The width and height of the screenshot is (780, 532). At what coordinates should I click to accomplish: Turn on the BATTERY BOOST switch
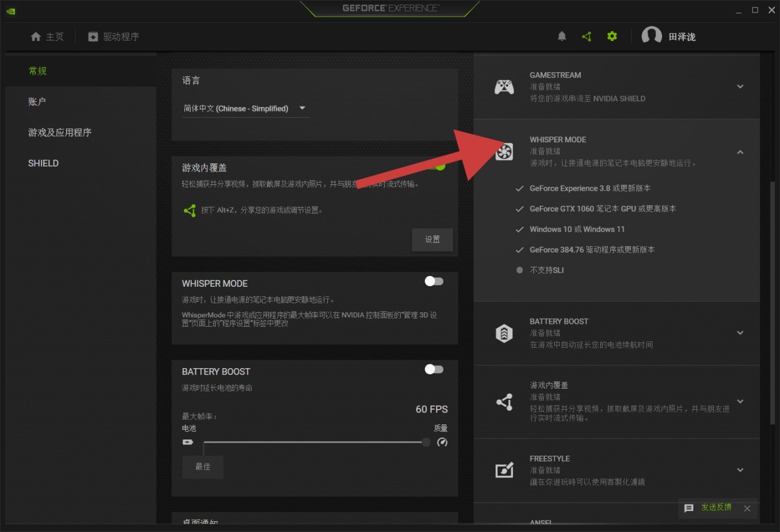[x=434, y=369]
